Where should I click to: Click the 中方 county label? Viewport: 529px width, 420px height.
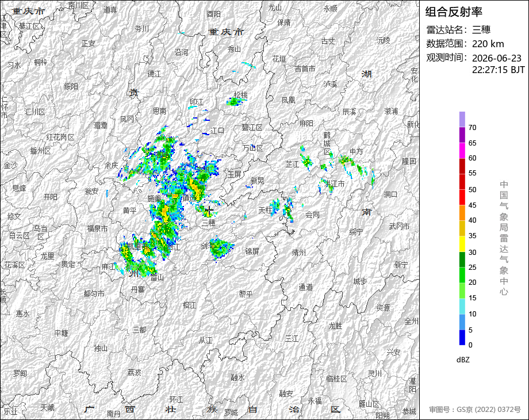click(x=356, y=151)
